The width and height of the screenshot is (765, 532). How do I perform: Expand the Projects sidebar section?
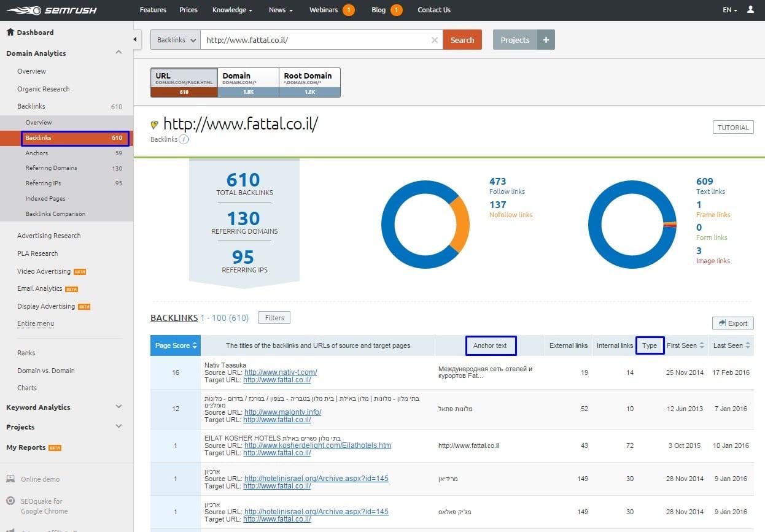118,426
